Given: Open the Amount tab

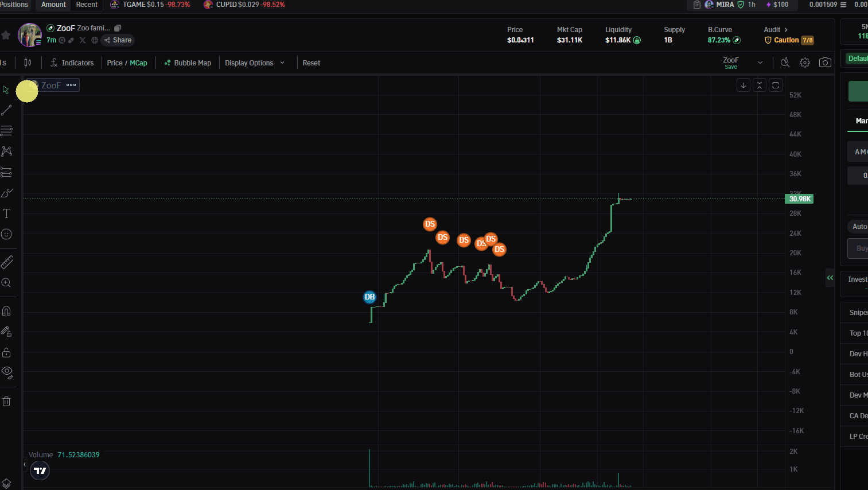Looking at the screenshot, I should pos(53,5).
